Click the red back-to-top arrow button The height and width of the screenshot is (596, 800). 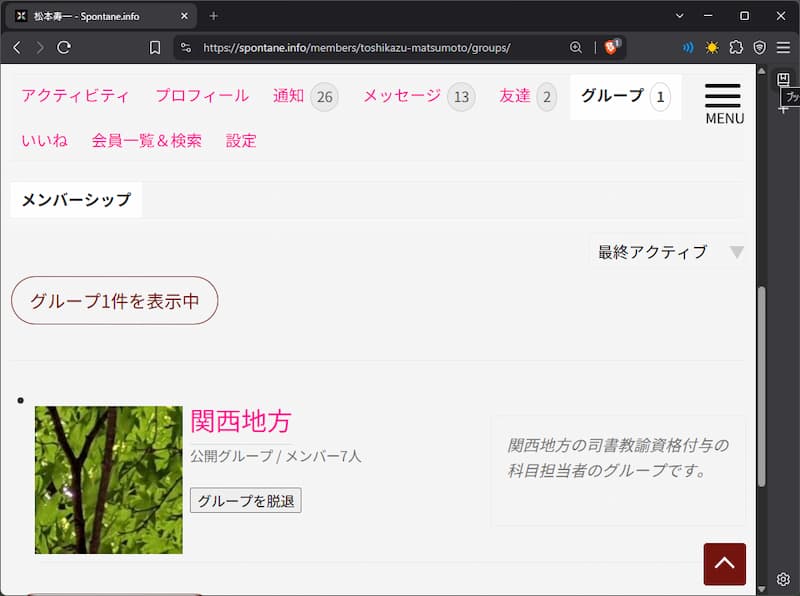point(724,564)
